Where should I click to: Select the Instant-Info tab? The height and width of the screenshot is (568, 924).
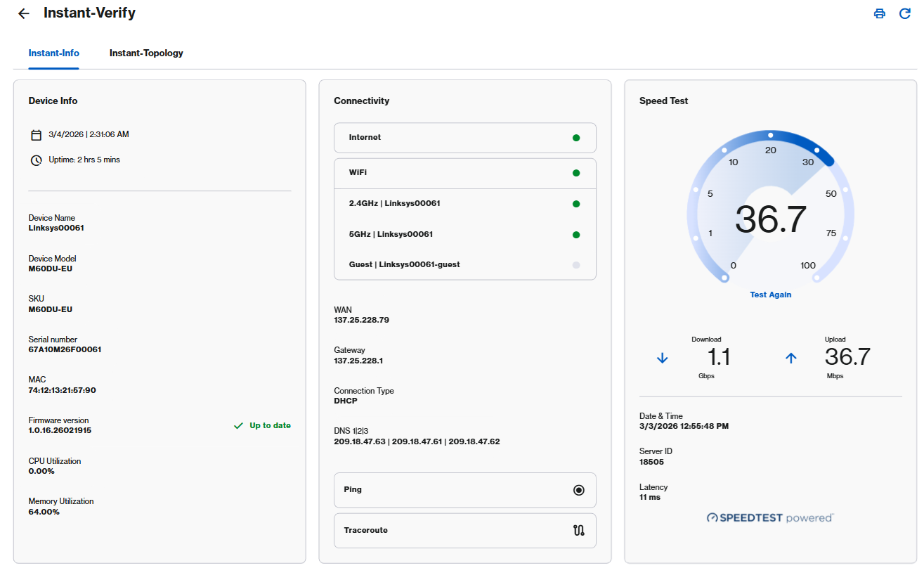(x=53, y=53)
